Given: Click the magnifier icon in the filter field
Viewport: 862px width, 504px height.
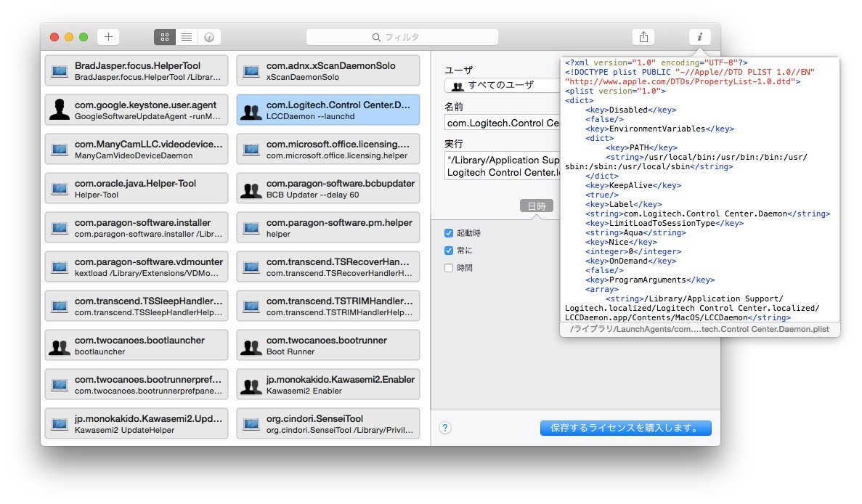Looking at the screenshot, I should pos(377,37).
